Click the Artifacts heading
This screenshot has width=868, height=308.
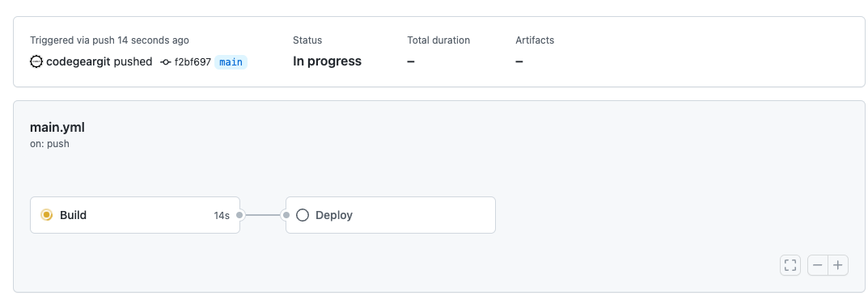pos(535,40)
